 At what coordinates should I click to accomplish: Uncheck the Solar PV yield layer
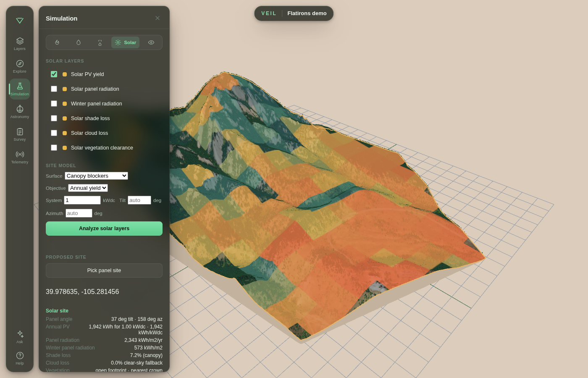click(54, 74)
